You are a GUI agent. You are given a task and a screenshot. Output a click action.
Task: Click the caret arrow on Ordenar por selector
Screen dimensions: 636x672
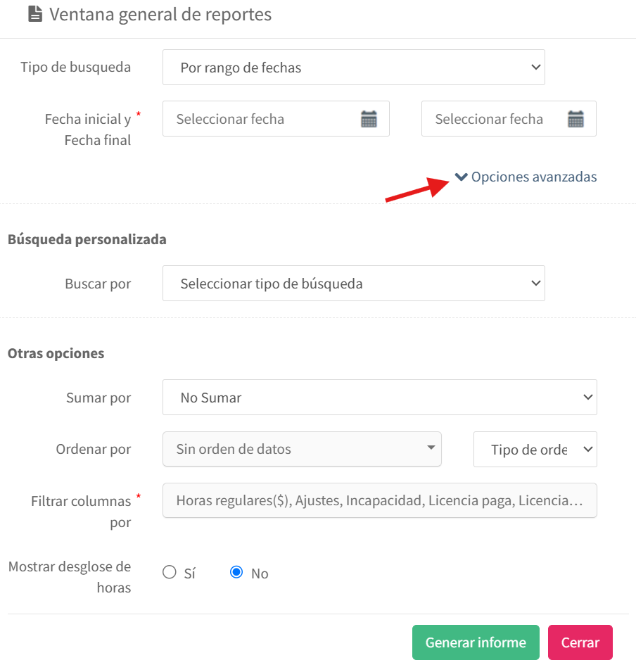tap(431, 448)
